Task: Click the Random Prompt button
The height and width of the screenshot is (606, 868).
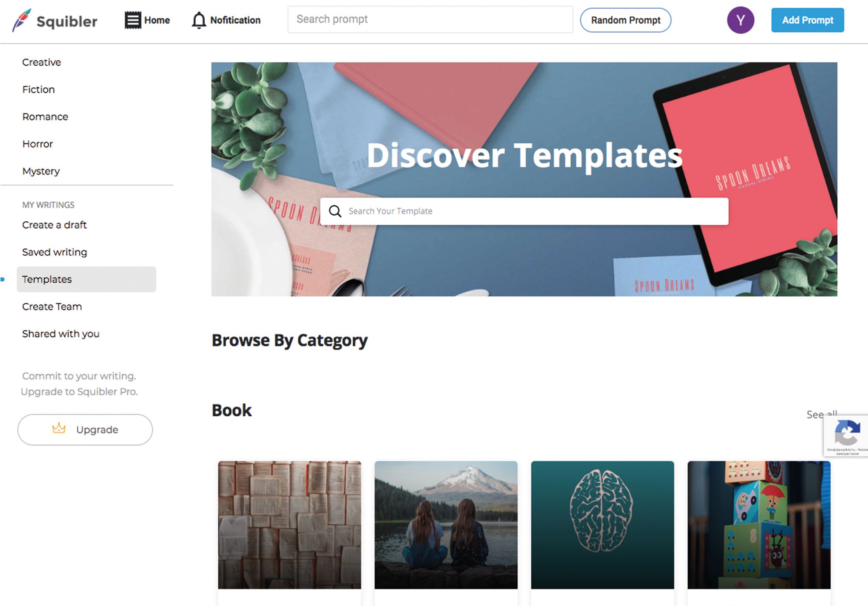Action: pyautogui.click(x=625, y=19)
